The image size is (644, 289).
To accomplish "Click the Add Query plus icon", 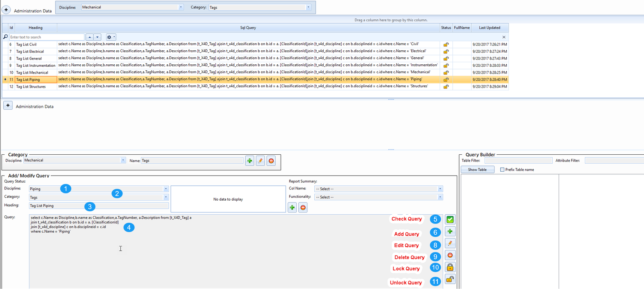I will click(x=450, y=232).
